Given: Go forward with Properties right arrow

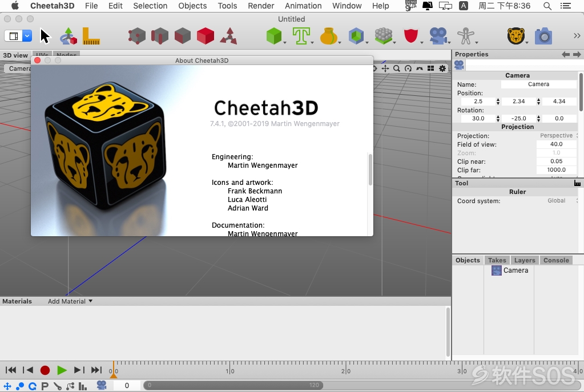Looking at the screenshot, I should 577,54.
